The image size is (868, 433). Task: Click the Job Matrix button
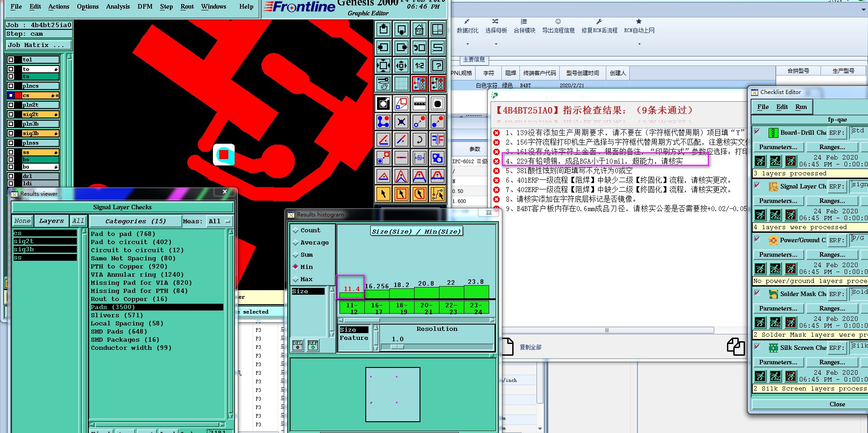[x=39, y=45]
